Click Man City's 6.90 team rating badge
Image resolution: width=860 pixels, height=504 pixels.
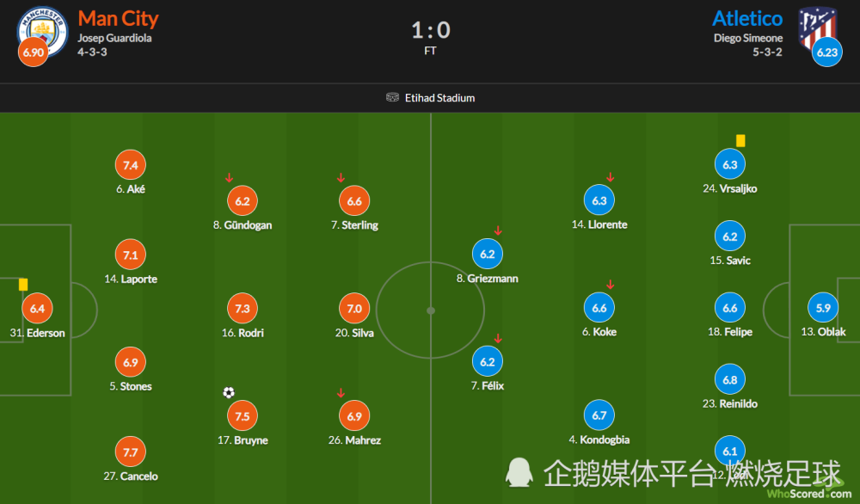33,52
